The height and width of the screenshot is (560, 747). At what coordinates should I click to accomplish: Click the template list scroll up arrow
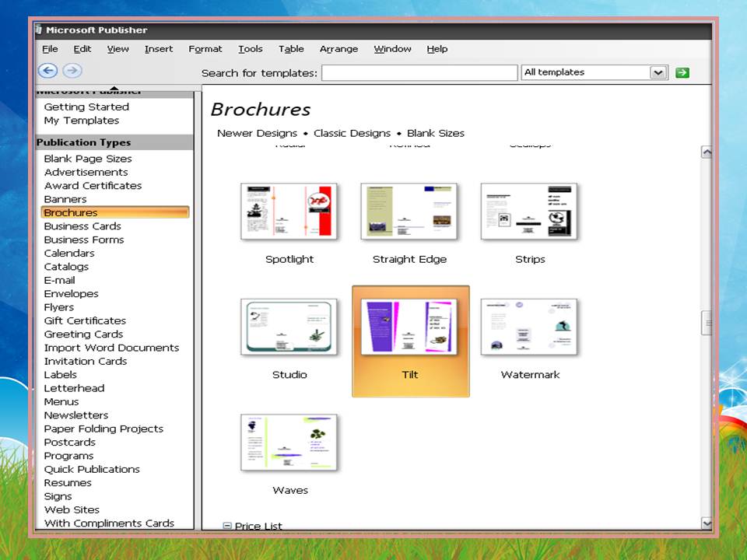point(707,152)
